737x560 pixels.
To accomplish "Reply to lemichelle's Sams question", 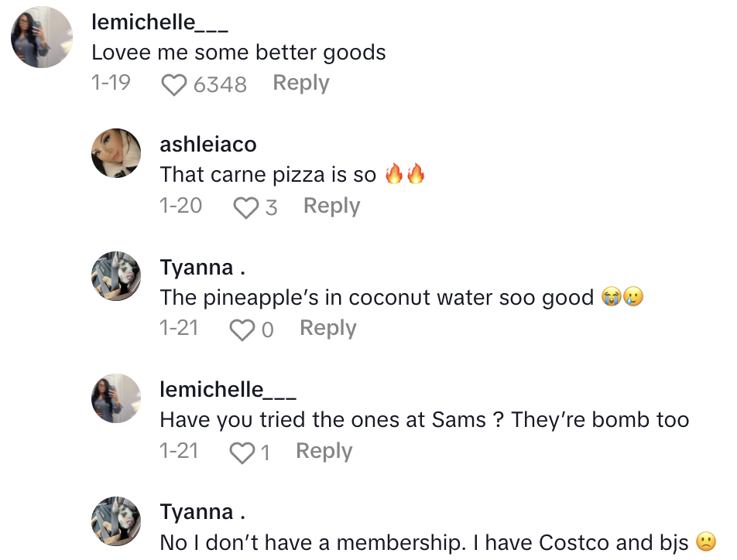I will coord(324,451).
